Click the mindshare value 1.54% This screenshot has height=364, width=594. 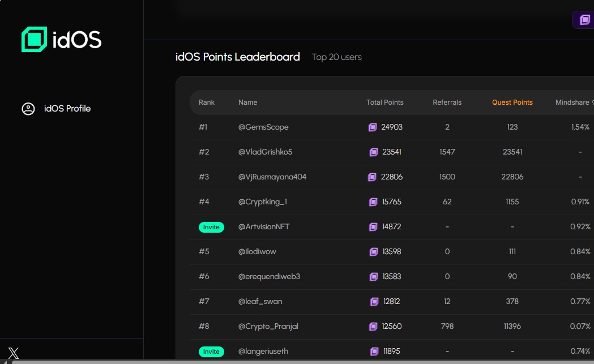(x=580, y=127)
